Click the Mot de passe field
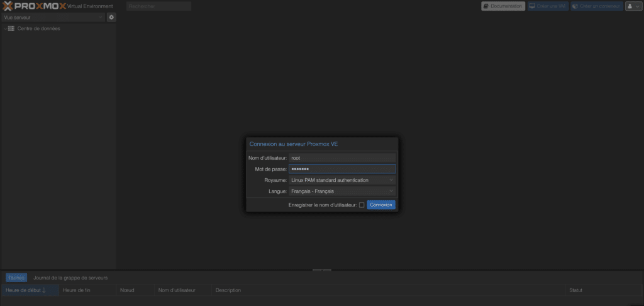 [342, 169]
